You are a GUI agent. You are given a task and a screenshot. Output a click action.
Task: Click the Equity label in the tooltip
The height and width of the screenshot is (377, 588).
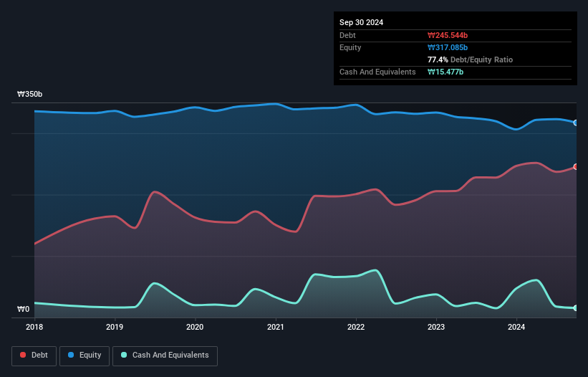(x=350, y=47)
